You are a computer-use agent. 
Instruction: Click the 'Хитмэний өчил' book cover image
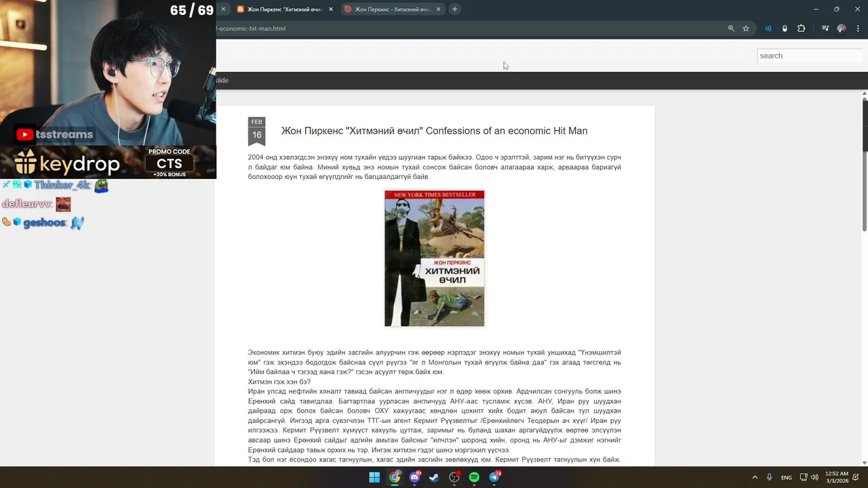[434, 258]
